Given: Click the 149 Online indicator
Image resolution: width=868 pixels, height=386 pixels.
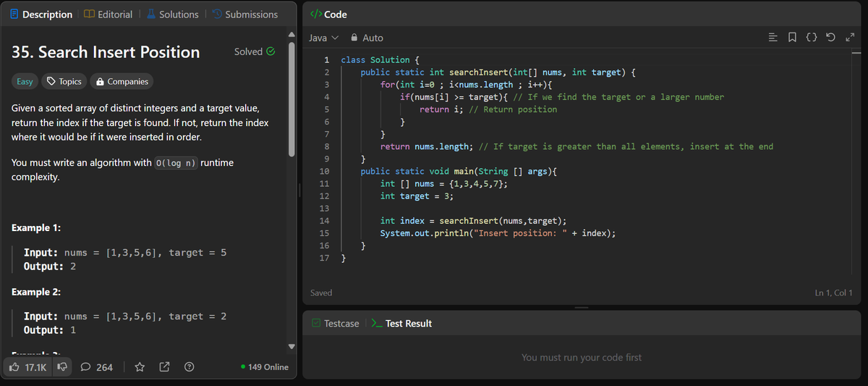Looking at the screenshot, I should pos(264,367).
